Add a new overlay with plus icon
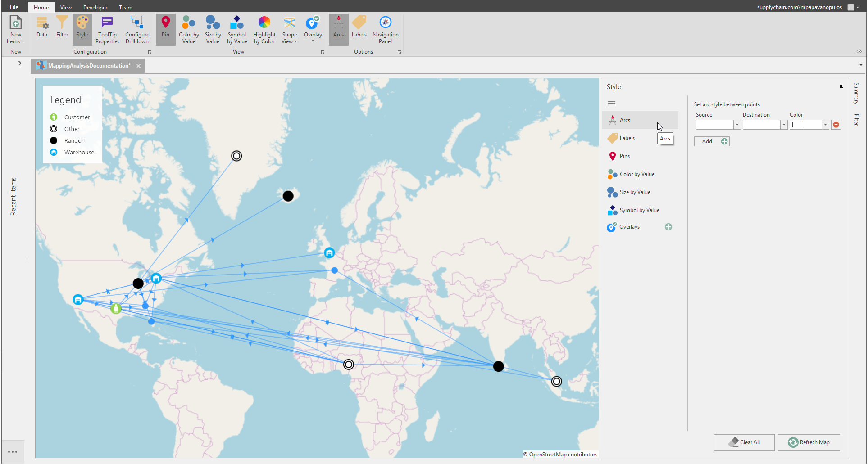The width and height of the screenshot is (868, 464). [x=668, y=227]
